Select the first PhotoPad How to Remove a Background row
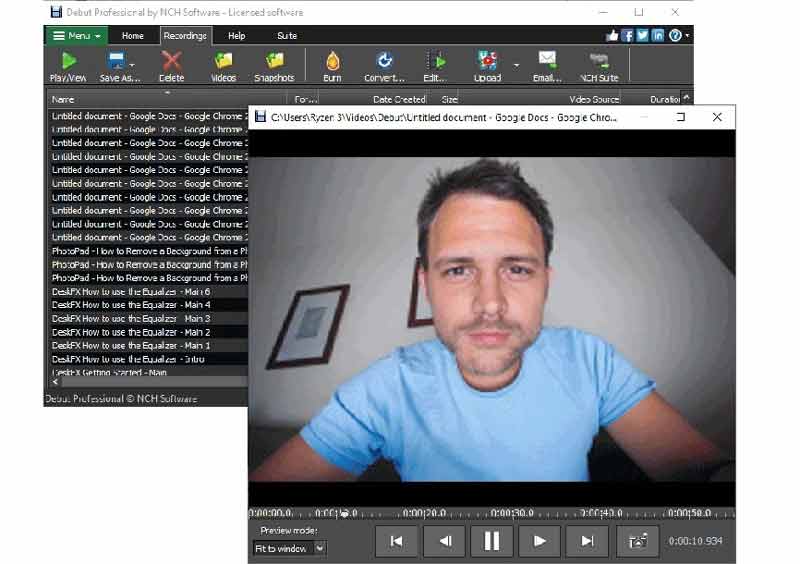Viewport: 800px width, 564px height. [148, 251]
